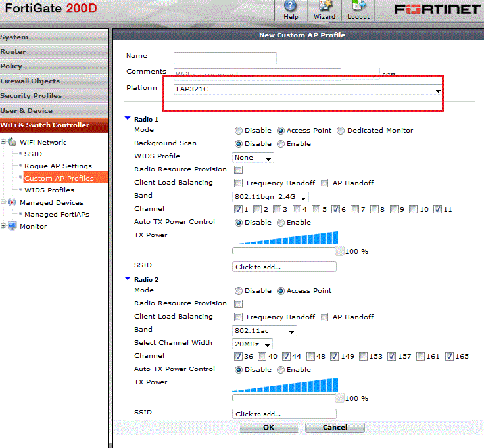Open the Platform FAP321C dropdown
The height and width of the screenshot is (448, 484).
[x=308, y=89]
